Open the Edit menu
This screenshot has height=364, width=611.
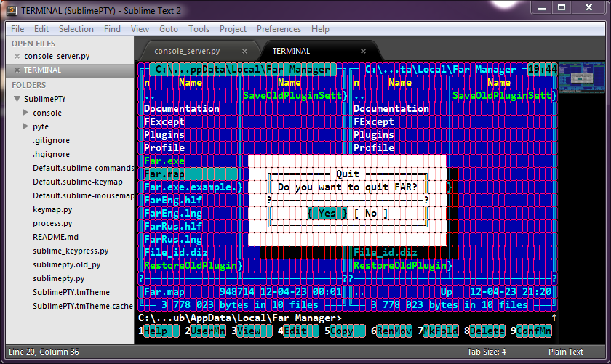[x=41, y=29]
